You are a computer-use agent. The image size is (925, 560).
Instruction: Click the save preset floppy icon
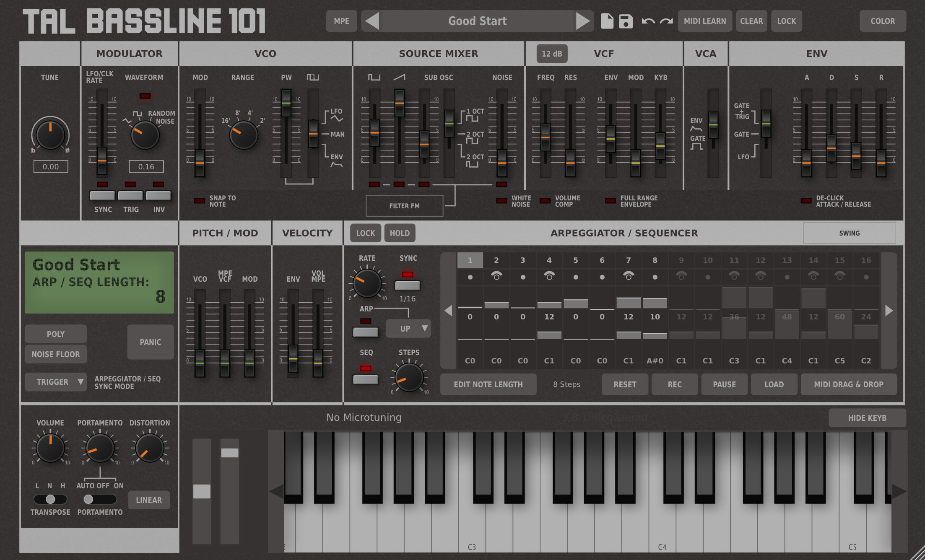point(626,21)
